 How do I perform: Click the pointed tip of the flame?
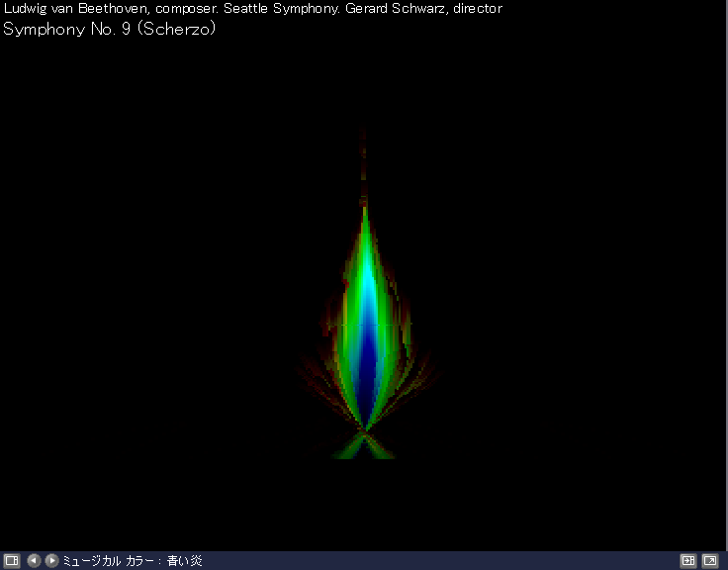pos(365,210)
